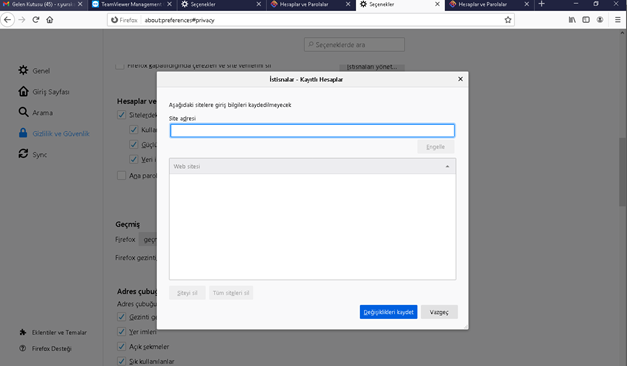Click the page vertical scrollbar
627x366 pixels.
pyautogui.click(x=623, y=172)
